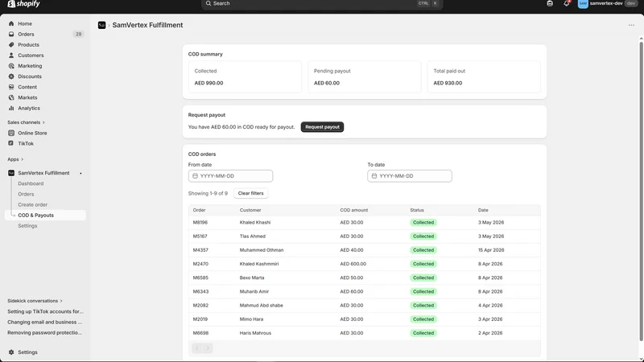The height and width of the screenshot is (362, 644).
Task: Click Collected status badge for M6585
Action: [423, 278]
